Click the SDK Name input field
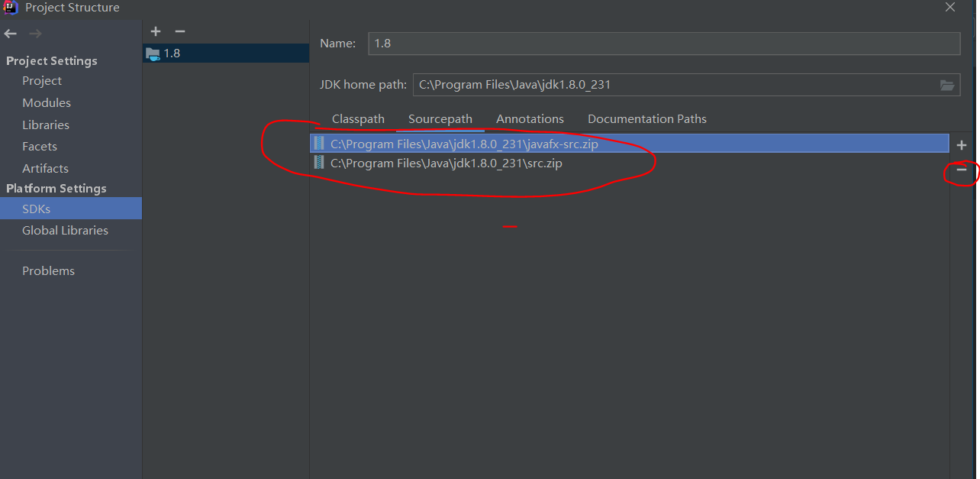The width and height of the screenshot is (980, 479). click(664, 44)
